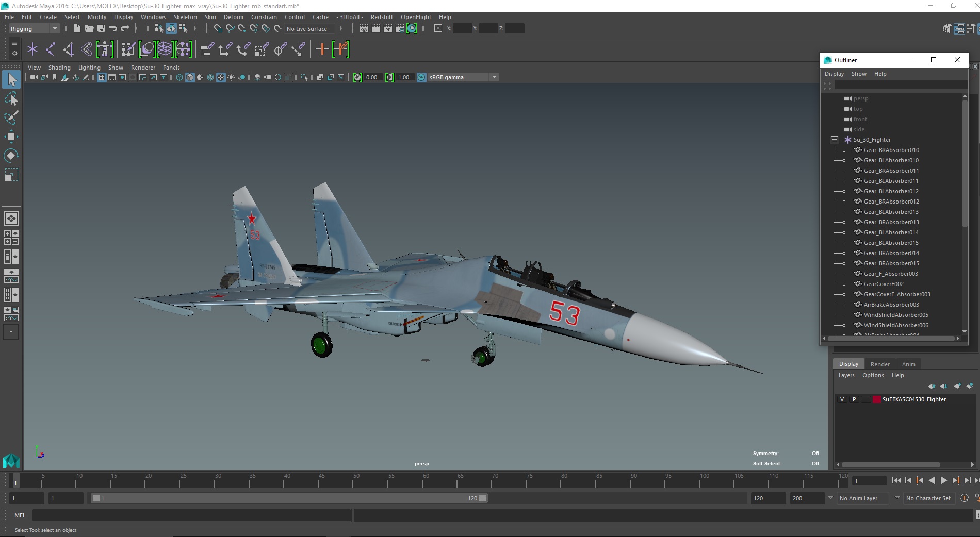
Task: Open the Layer Editor Options menu
Action: click(x=873, y=375)
